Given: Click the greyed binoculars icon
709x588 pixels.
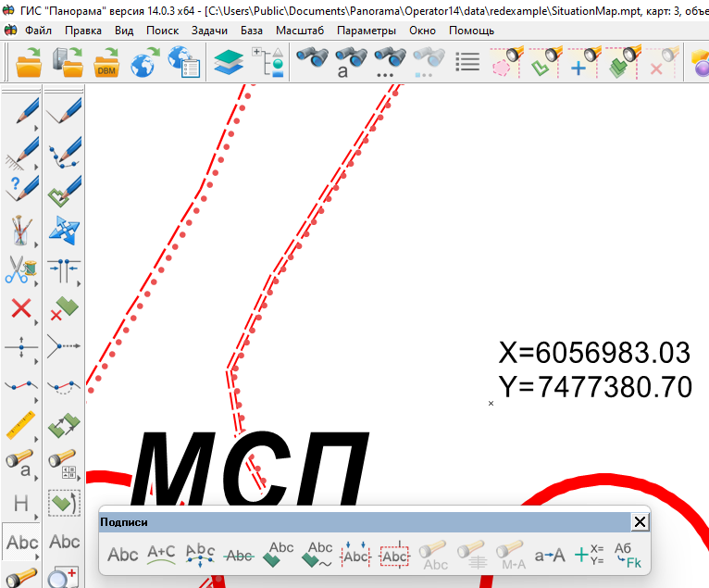Looking at the screenshot, I should (429, 62).
